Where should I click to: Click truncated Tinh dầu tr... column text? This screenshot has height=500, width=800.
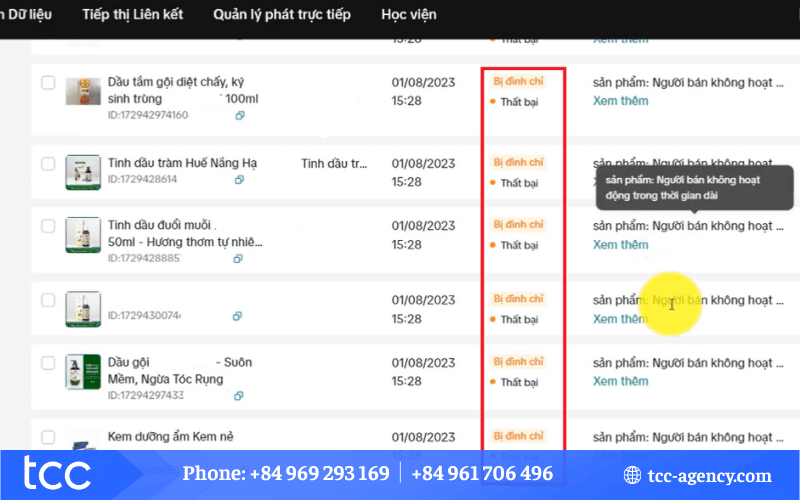click(334, 164)
